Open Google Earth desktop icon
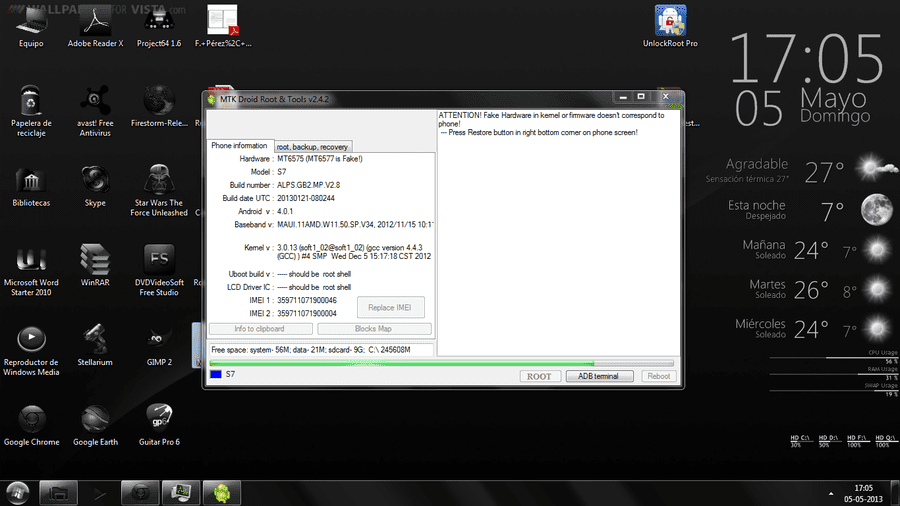This screenshot has width=900, height=506. (x=95, y=425)
